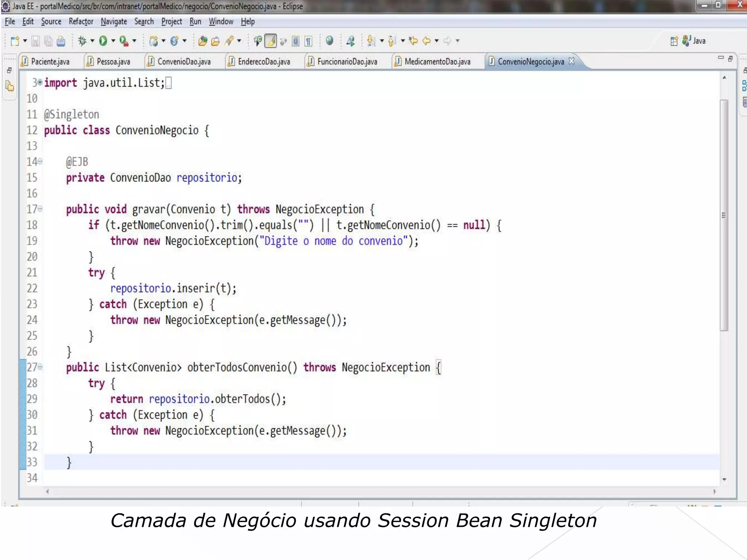The height and width of the screenshot is (560, 747).
Task: Toggle Show Whitespace Characters pilcrow icon
Action: pos(309,41)
